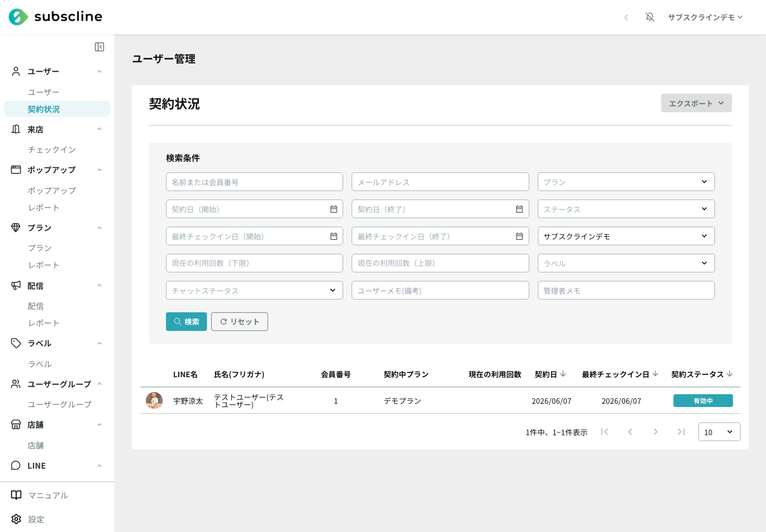Screen dimensions: 766x532
Task: Open ラベル submenu item
Action: coord(40,364)
